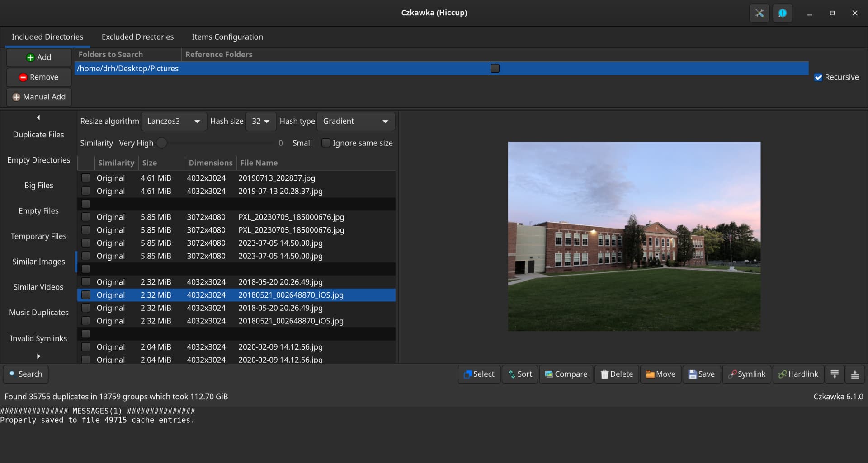Start a scan with the Search button
This screenshot has height=463, width=868.
(x=26, y=374)
